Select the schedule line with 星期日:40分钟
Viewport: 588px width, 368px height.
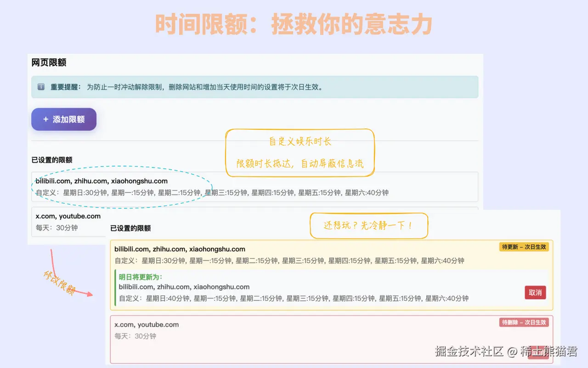294,299
